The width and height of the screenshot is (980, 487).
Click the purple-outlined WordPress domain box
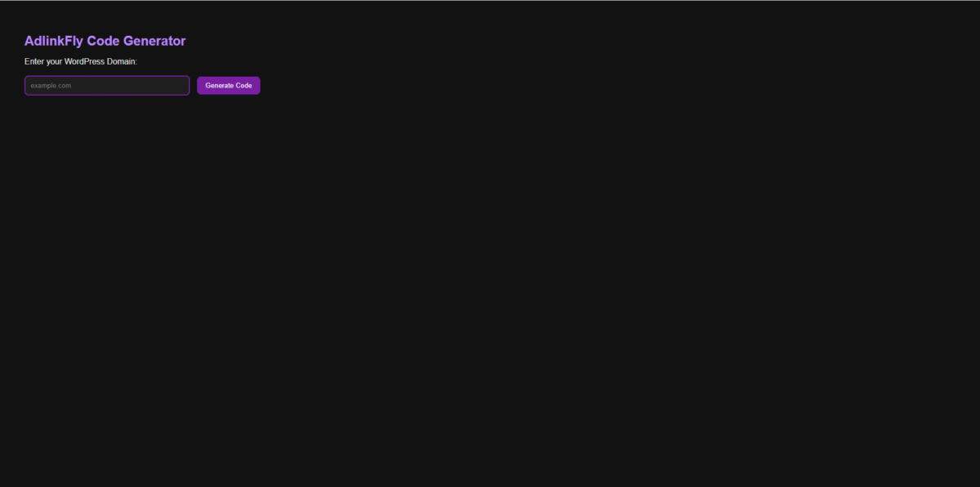point(107,86)
